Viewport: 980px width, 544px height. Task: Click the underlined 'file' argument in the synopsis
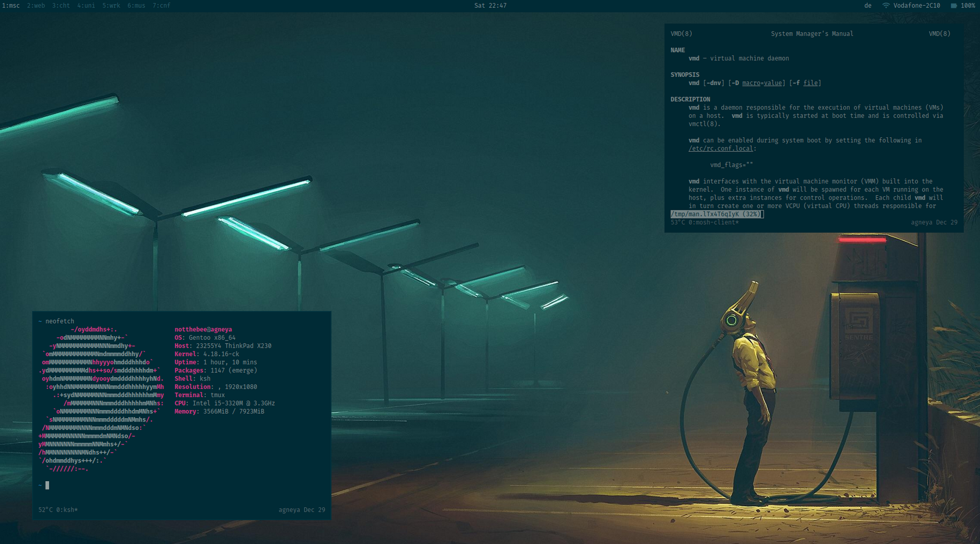[810, 83]
